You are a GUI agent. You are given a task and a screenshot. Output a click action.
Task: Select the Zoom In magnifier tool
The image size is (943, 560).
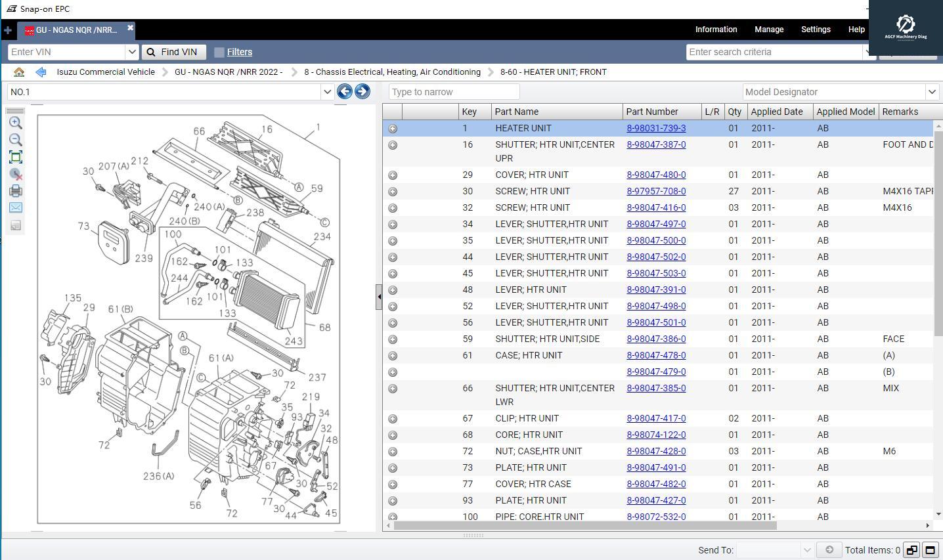16,123
